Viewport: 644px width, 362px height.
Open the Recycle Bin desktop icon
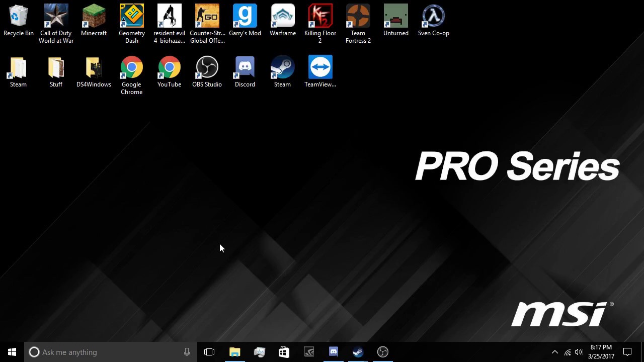18,21
